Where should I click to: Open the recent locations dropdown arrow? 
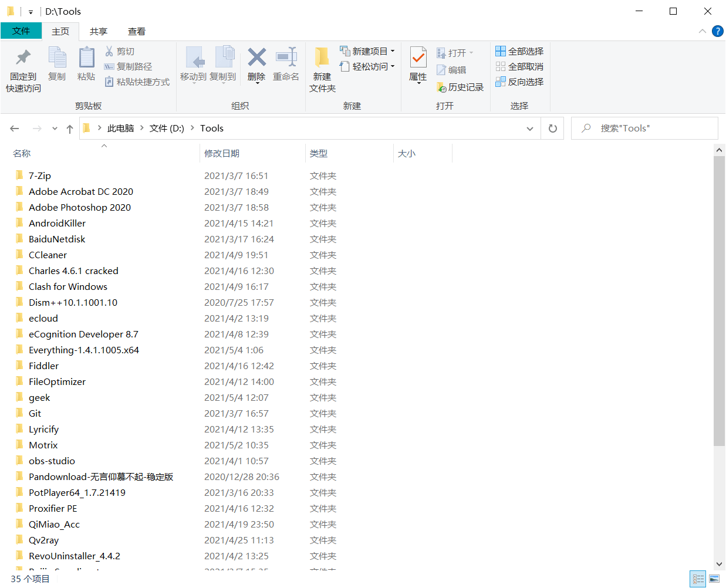point(55,129)
